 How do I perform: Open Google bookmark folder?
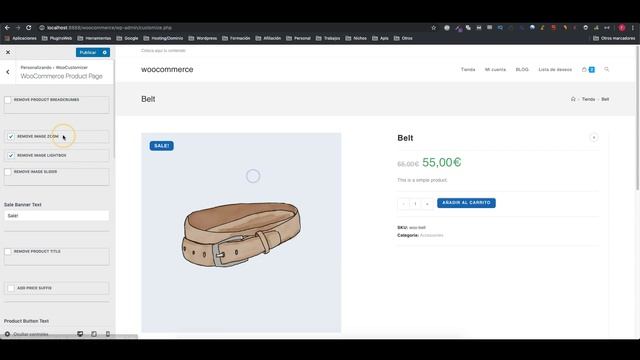[x=127, y=38]
